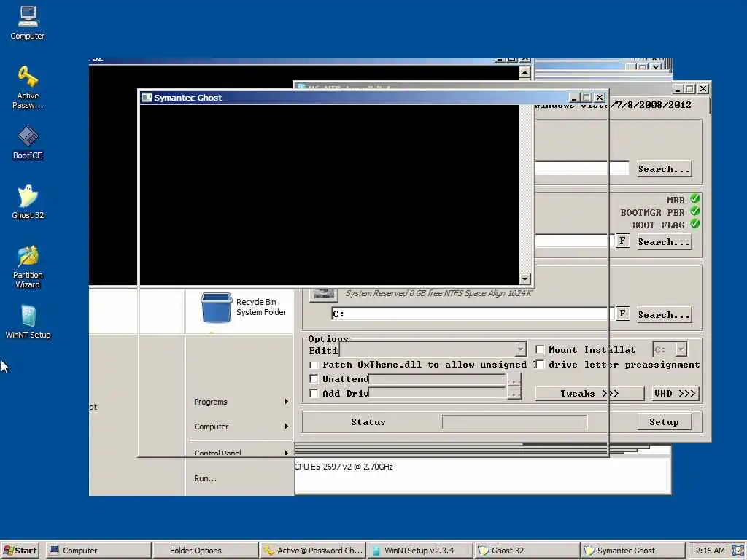Viewport: 747px width, 560px height.
Task: Check the Add Drivers option
Action: (314, 393)
